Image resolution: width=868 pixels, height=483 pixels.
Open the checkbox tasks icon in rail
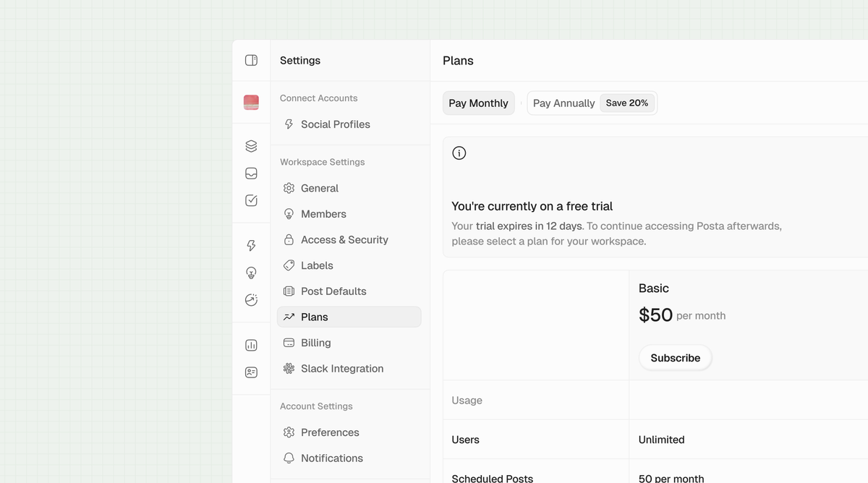pos(251,200)
